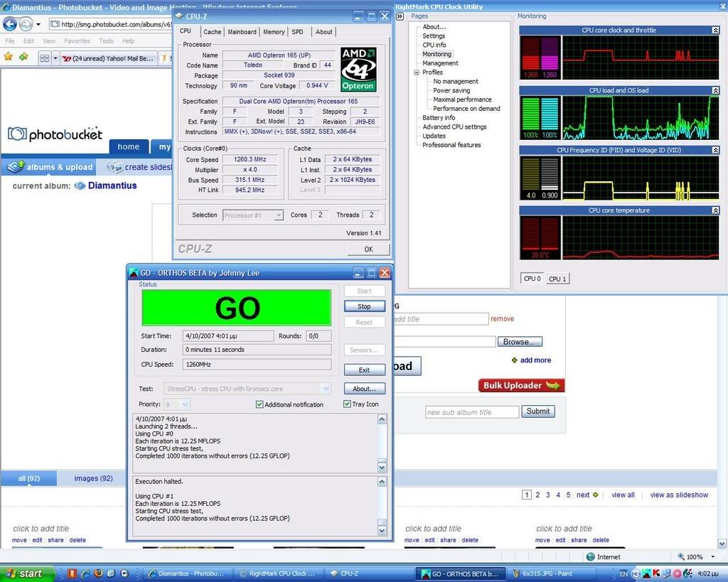Click the Submit button for new sub album
The image size is (728, 582).
tap(538, 411)
